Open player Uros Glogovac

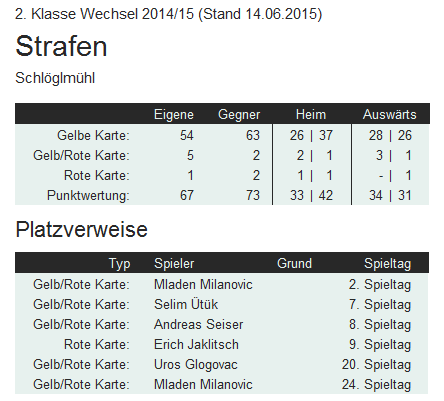coord(196,365)
